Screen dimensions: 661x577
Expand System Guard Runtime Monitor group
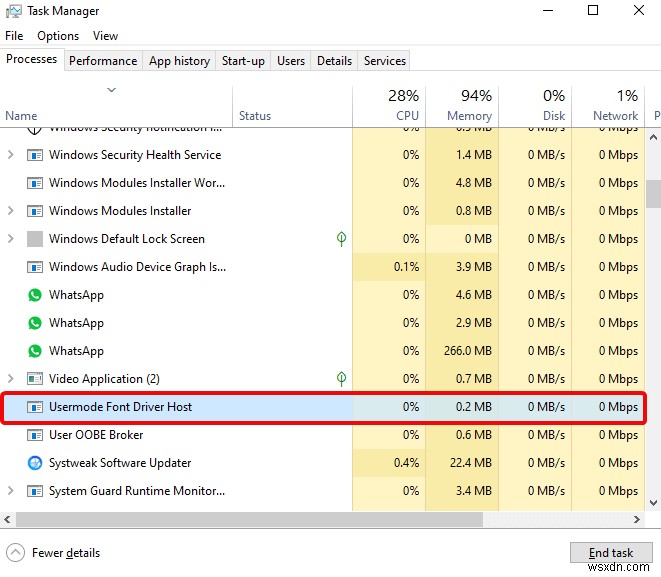point(11,491)
